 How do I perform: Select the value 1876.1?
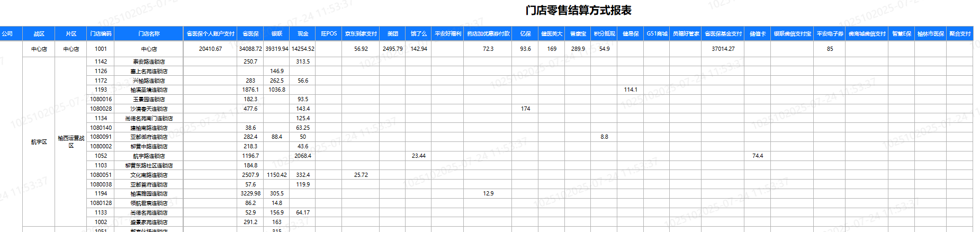(250, 90)
